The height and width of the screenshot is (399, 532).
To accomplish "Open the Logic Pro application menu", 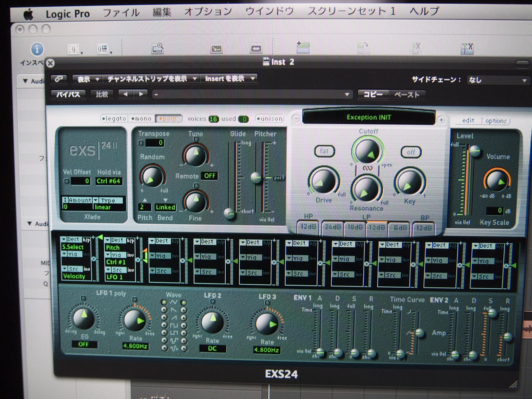I will [x=67, y=14].
